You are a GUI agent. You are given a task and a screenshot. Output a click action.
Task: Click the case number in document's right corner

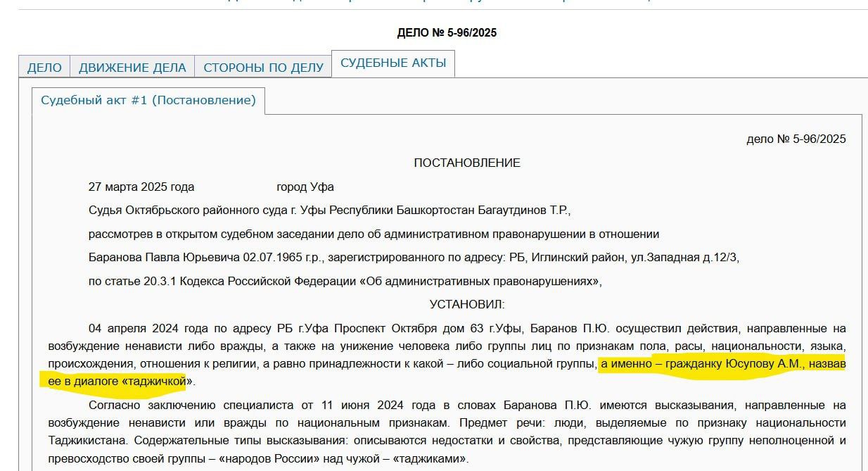tap(796, 139)
